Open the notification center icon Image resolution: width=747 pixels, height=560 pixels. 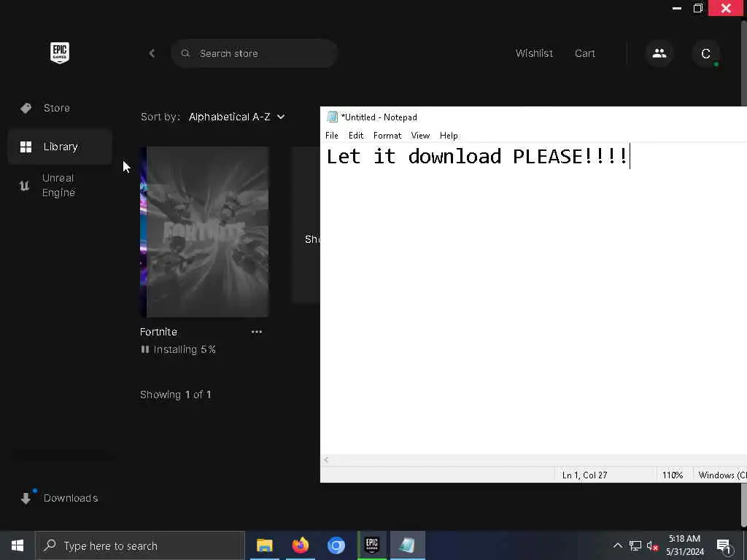[x=724, y=545]
